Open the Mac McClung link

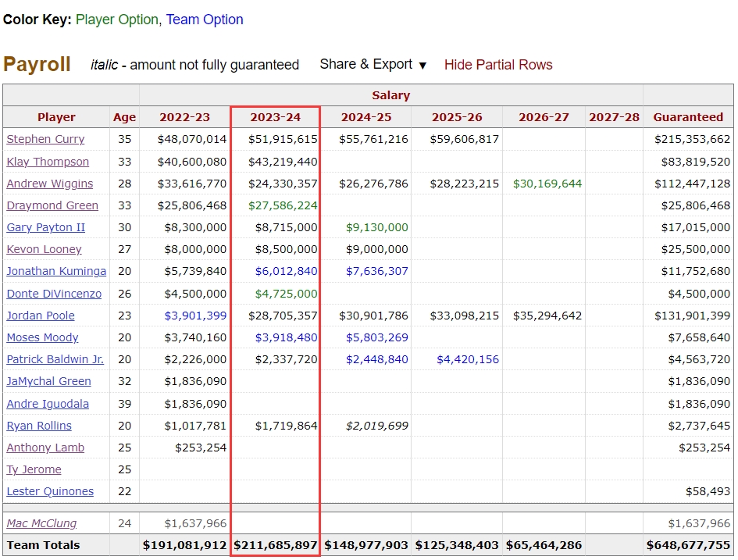[x=43, y=523]
